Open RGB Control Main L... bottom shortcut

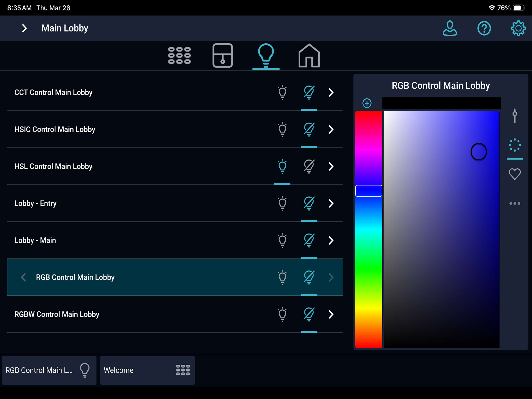coord(49,370)
